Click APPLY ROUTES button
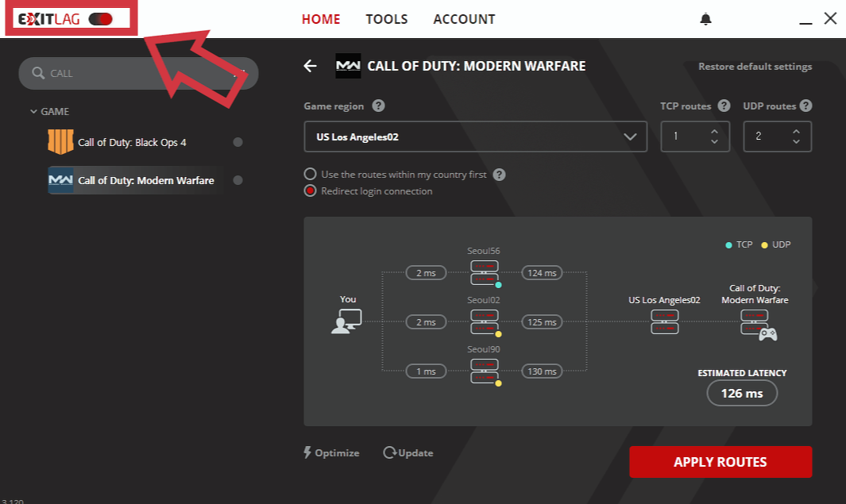Viewport: 846px width, 504px height. tap(720, 462)
